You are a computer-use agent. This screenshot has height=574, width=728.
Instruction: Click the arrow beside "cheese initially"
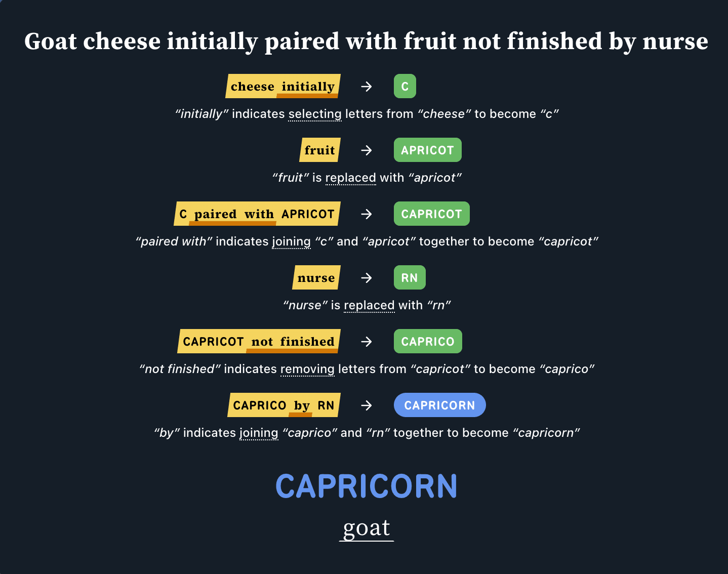[367, 87]
